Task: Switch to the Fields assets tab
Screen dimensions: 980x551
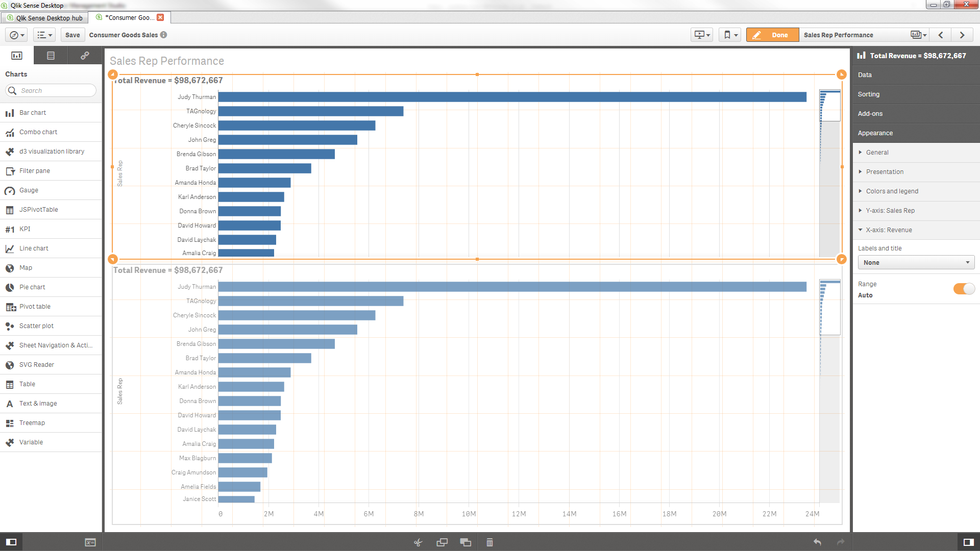Action: pos(51,55)
